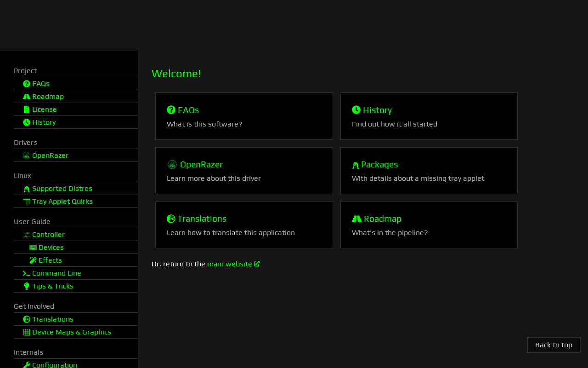
Task: Click the clock icon on the History card
Action: [356, 110]
